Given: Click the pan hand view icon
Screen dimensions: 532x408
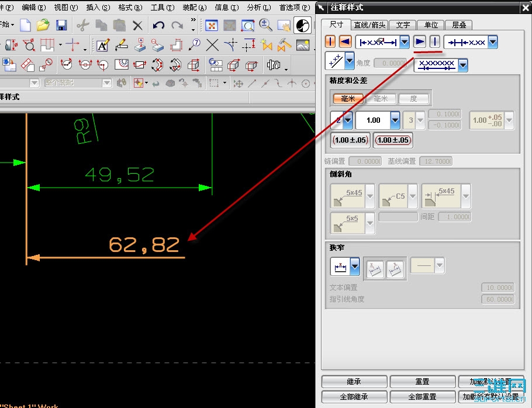Looking at the screenshot, I should click(284, 26).
